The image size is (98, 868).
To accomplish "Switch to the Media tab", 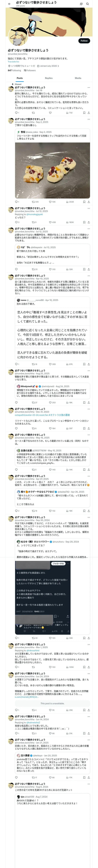I will point(78,78).
